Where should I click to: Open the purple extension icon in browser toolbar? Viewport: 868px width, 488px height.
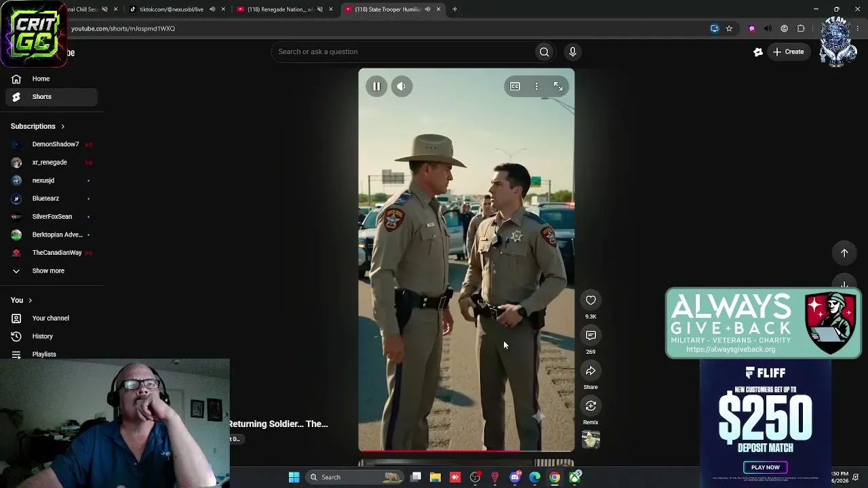pyautogui.click(x=751, y=28)
